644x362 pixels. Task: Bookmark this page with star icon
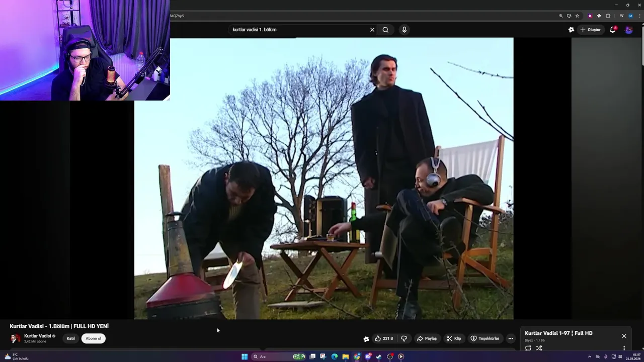click(x=577, y=16)
